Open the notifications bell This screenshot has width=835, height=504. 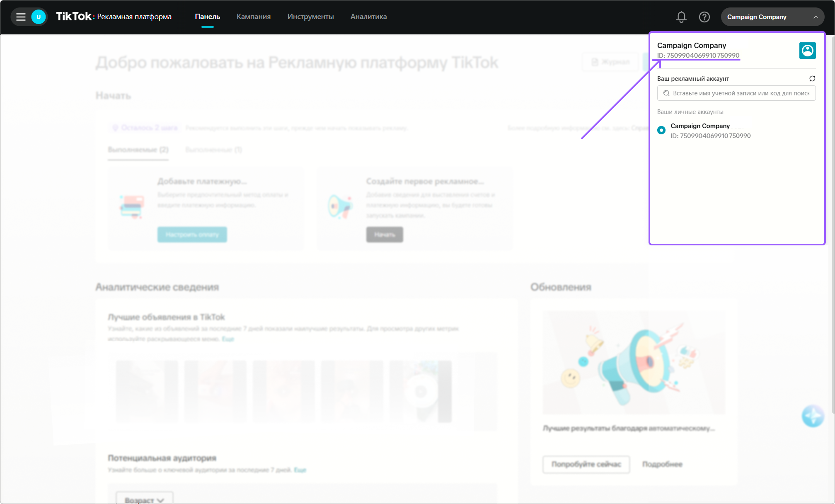point(681,17)
